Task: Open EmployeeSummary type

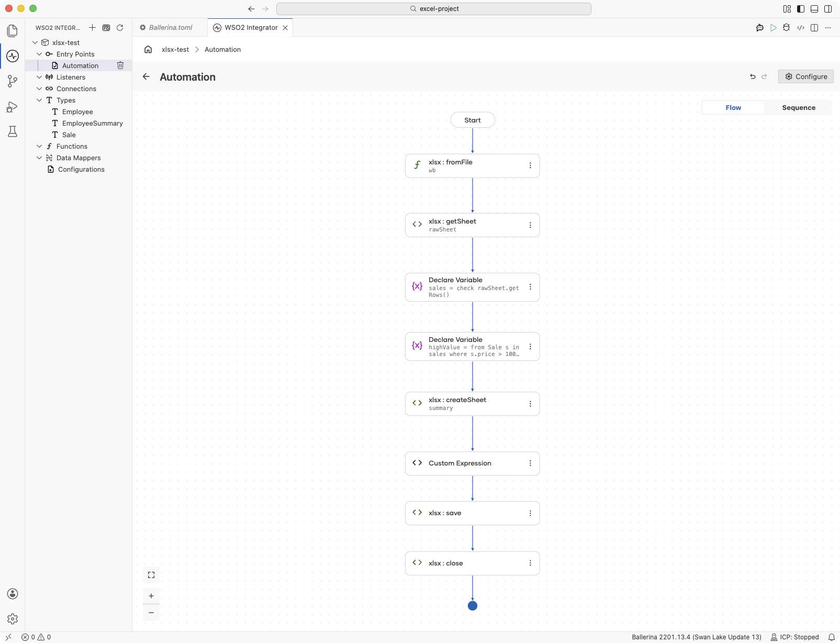Action: (x=92, y=123)
